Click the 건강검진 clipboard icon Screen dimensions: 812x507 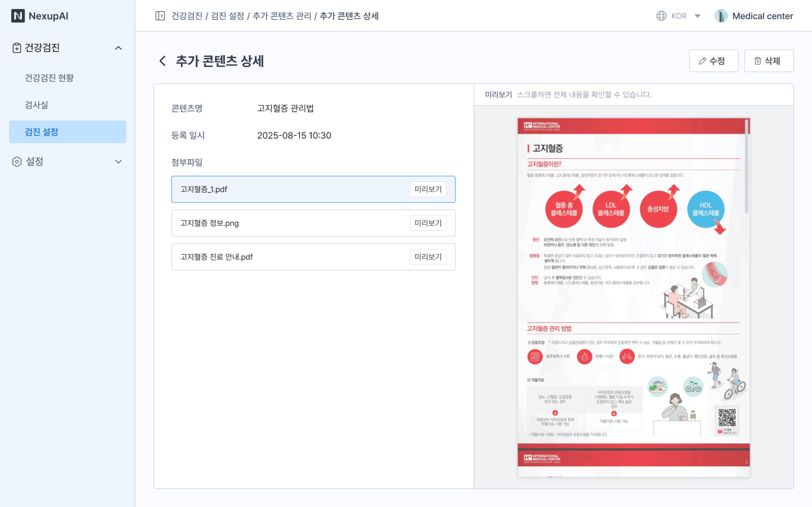pyautogui.click(x=17, y=48)
